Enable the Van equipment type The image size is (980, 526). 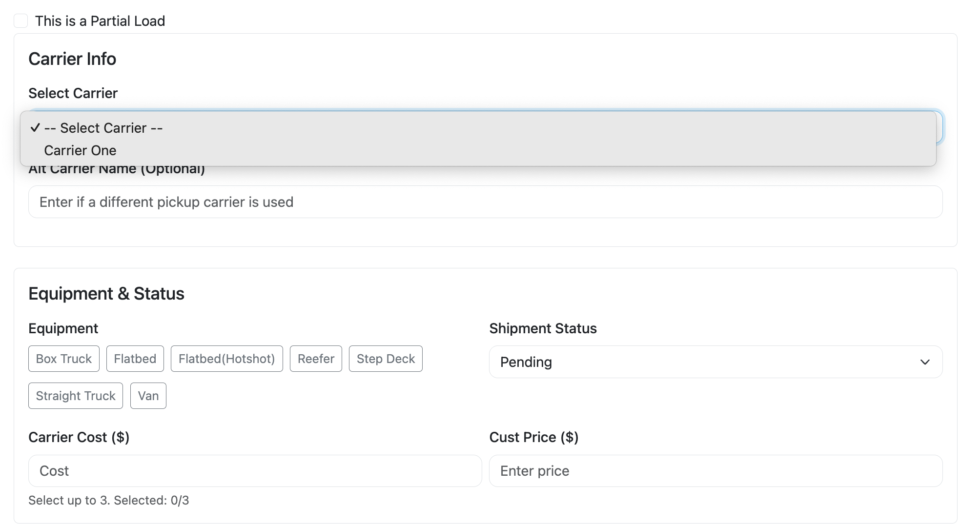(x=148, y=395)
